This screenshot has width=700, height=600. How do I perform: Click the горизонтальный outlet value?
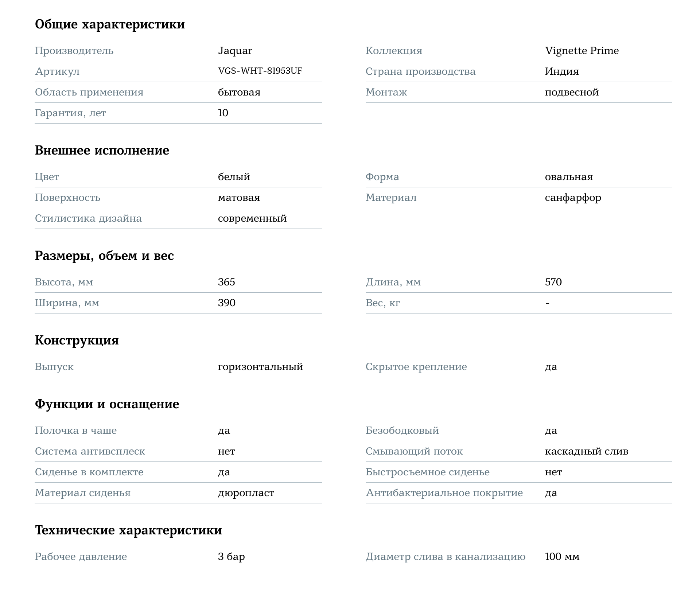260,367
